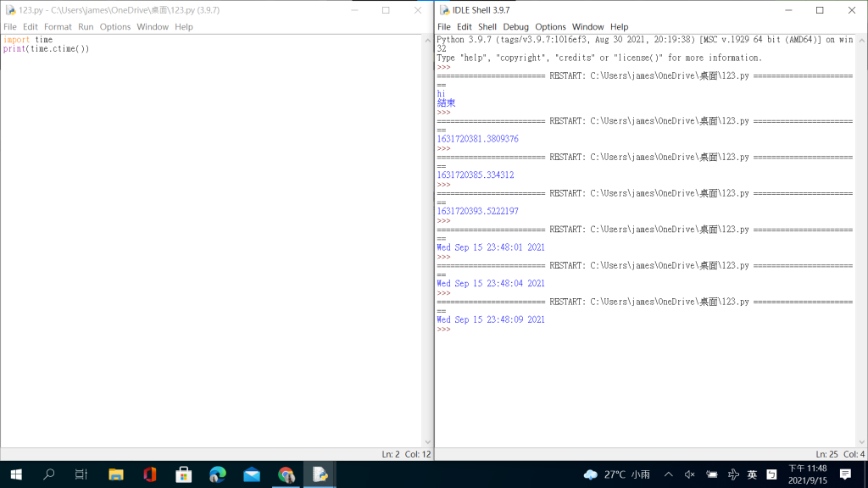Click 'print(time.ctime())' line in editor

[x=46, y=48]
